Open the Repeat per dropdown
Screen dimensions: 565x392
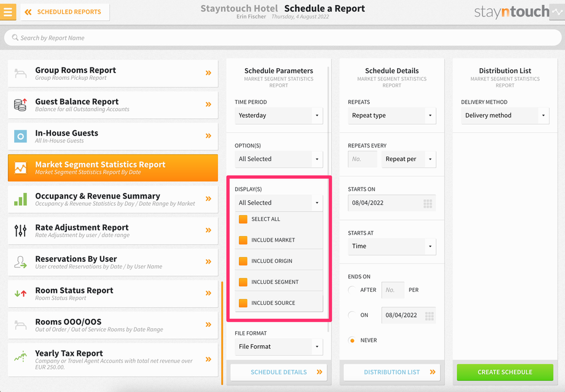(409, 159)
